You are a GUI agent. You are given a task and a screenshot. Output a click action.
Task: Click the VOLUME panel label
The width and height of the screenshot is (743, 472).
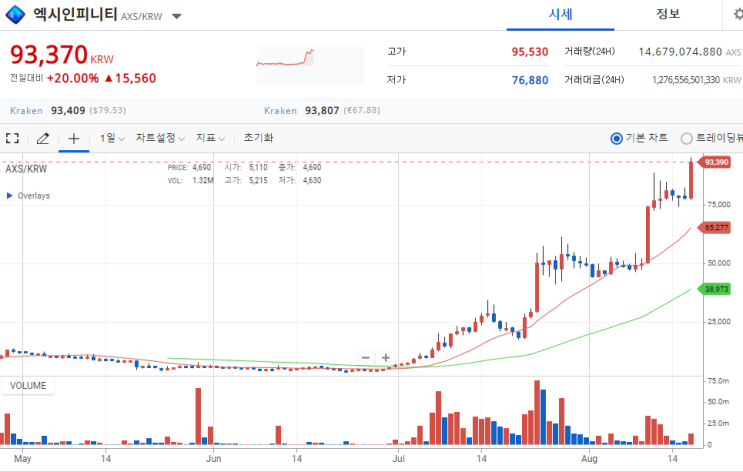28,386
